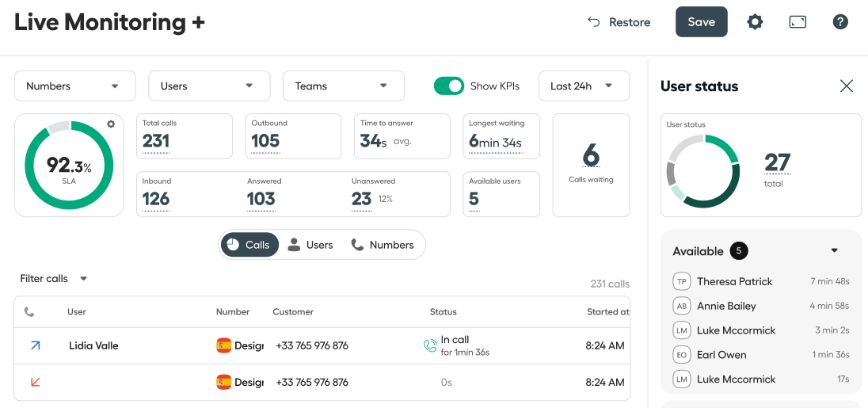Click the small gear on SLA widget
868x408 pixels.
111,124
